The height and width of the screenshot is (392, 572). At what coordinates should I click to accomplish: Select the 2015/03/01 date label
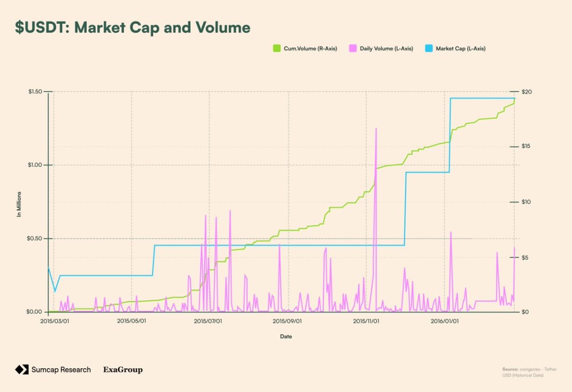coord(55,321)
